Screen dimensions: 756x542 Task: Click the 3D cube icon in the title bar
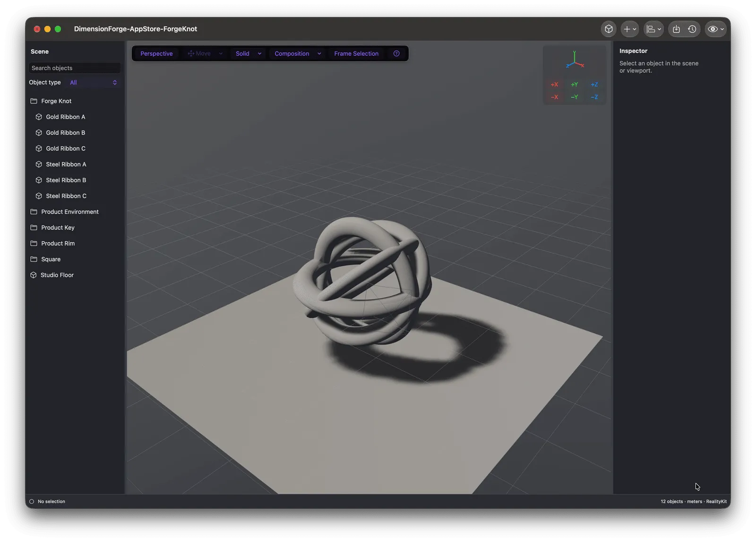click(609, 29)
